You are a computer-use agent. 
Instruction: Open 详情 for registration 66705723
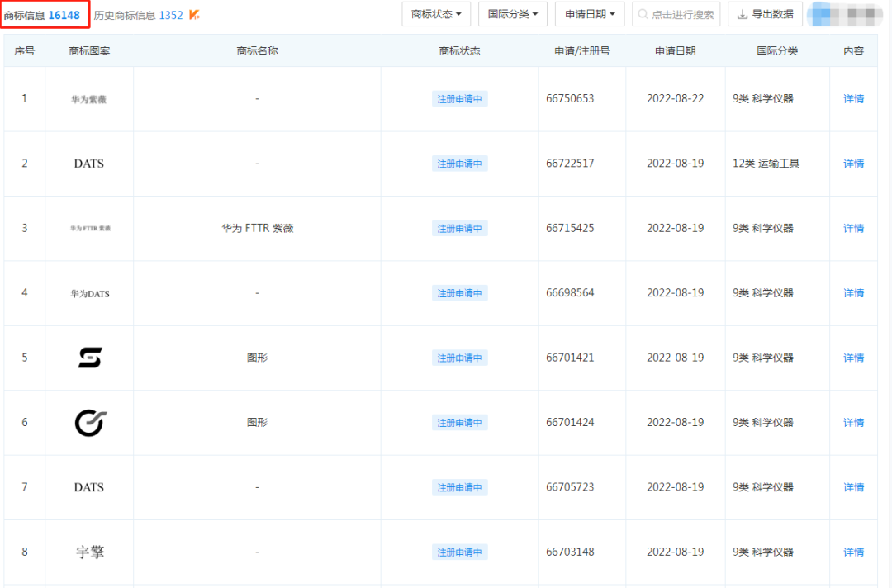tap(853, 487)
